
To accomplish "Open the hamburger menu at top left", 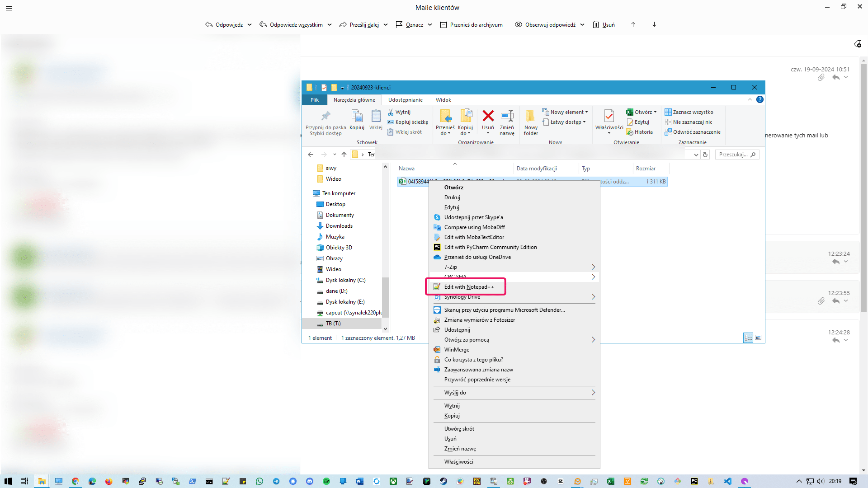I will 9,8.
